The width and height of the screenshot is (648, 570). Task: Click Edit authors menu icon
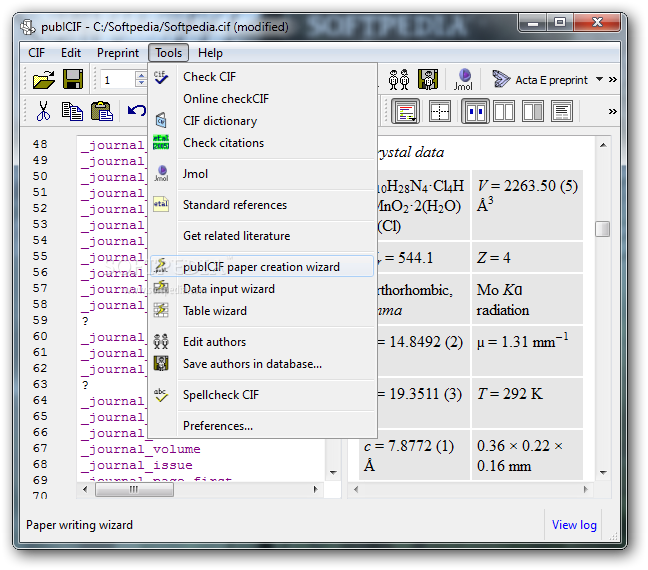click(x=161, y=341)
